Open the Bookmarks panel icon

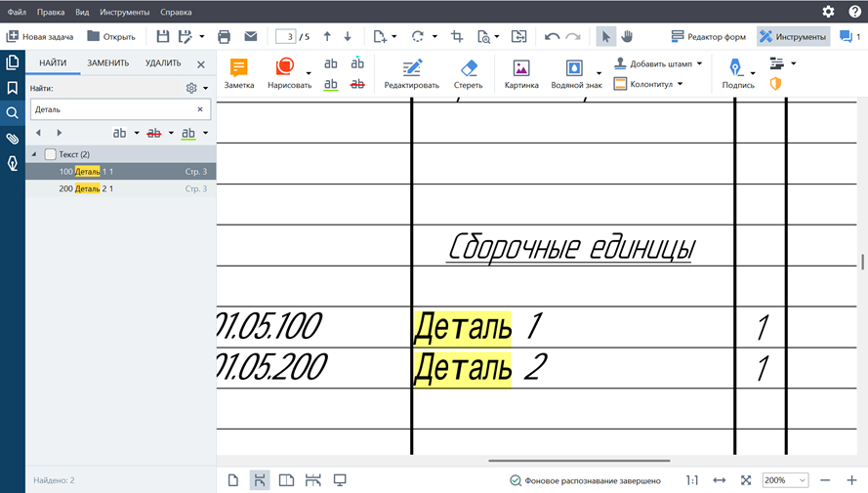[x=12, y=88]
